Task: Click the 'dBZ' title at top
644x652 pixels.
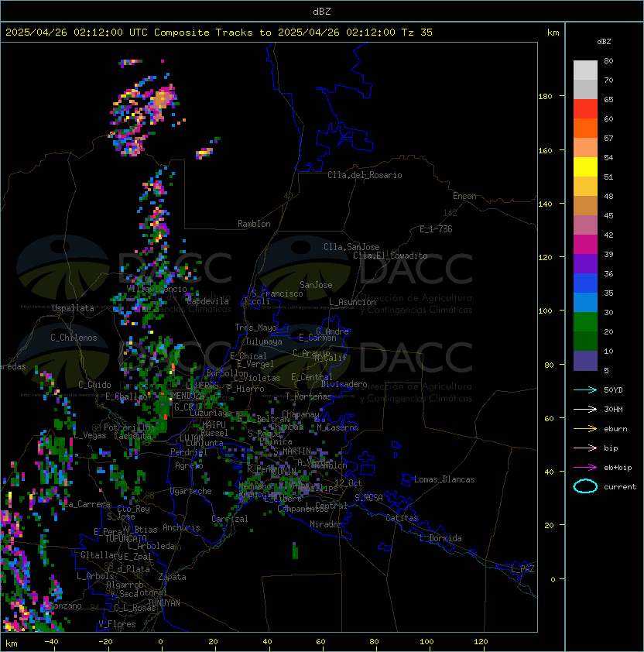Action: 322,12
